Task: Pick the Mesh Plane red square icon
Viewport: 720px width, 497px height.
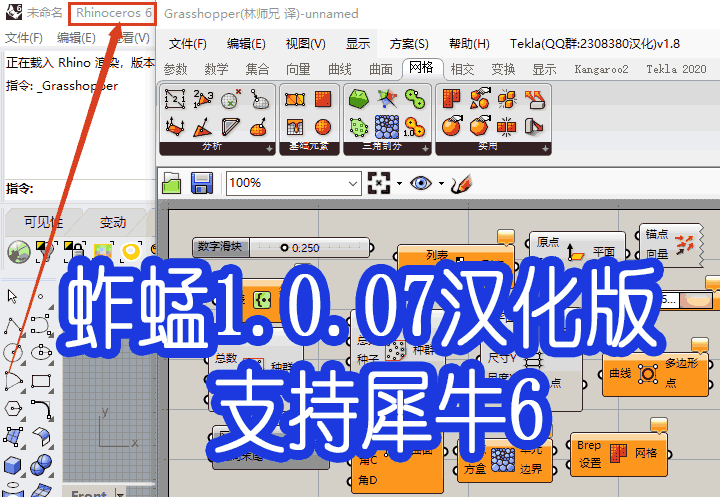Action: [323, 99]
